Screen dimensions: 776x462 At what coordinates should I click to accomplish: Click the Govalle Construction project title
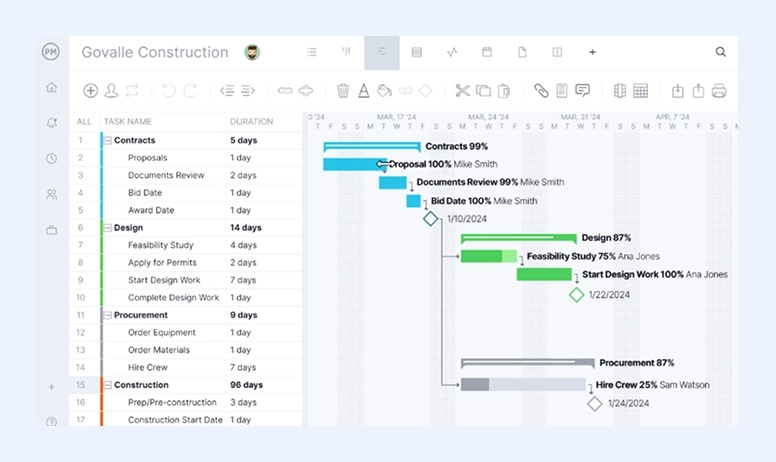pos(155,52)
